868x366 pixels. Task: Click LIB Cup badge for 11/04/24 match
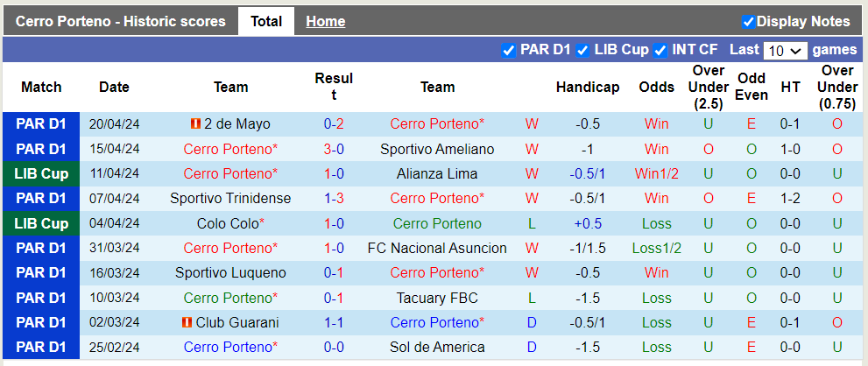[41, 173]
